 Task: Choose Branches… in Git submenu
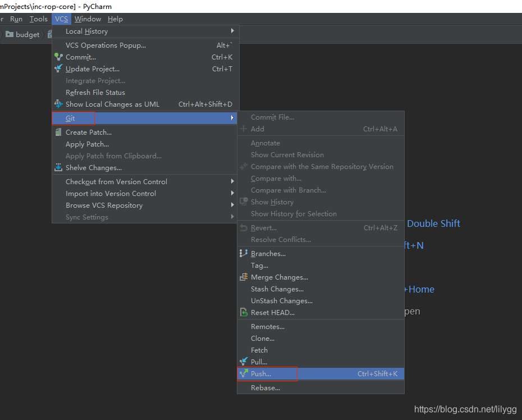(x=320, y=253)
